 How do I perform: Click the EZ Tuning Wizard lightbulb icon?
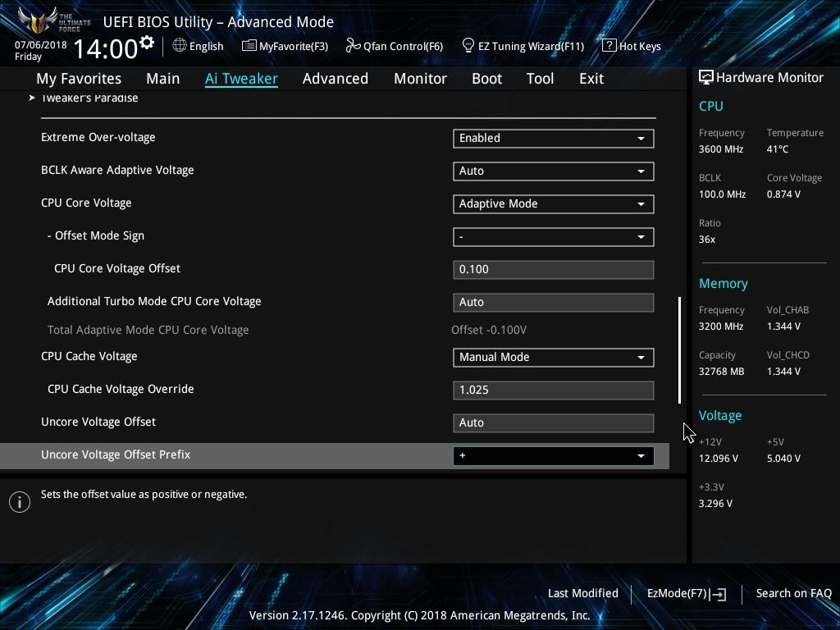point(468,46)
